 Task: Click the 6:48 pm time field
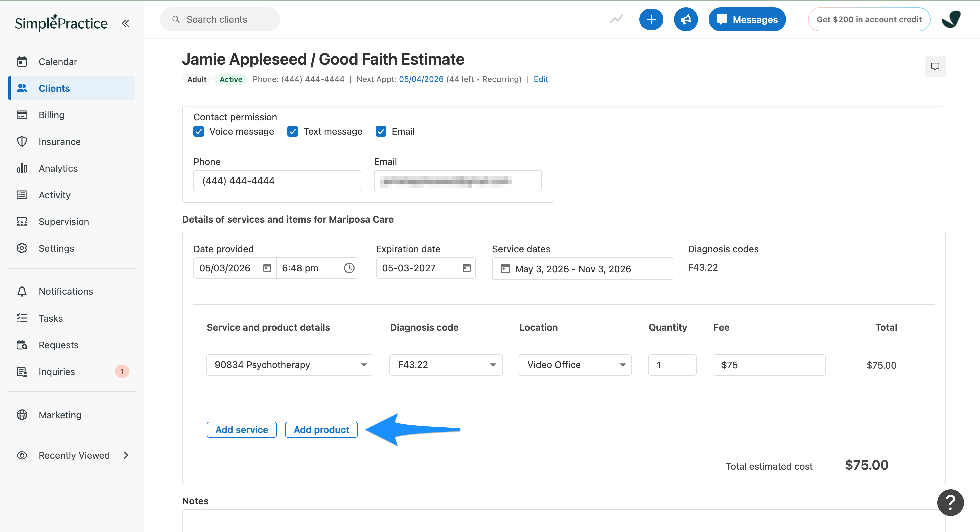(317, 268)
